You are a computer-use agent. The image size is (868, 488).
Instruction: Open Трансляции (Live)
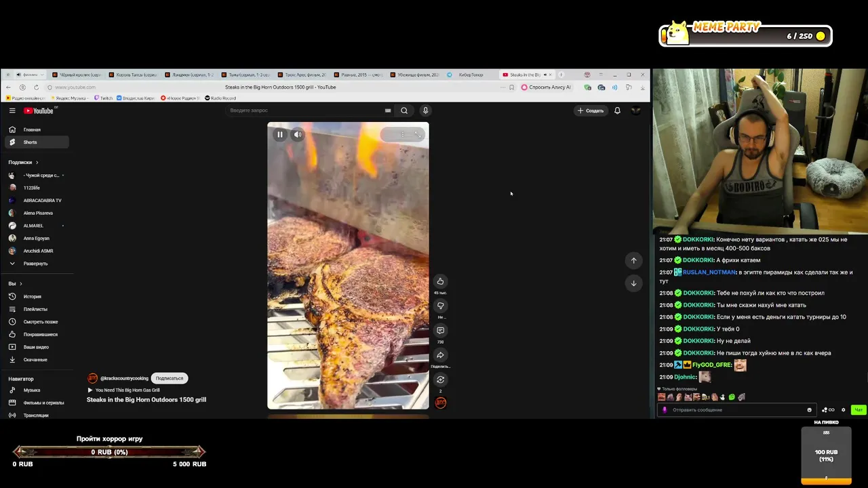(x=37, y=415)
